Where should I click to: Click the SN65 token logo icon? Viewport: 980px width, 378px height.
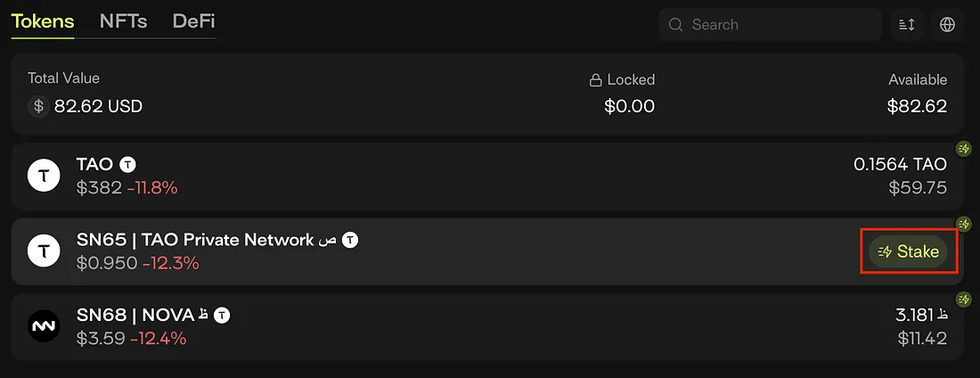pyautogui.click(x=44, y=251)
